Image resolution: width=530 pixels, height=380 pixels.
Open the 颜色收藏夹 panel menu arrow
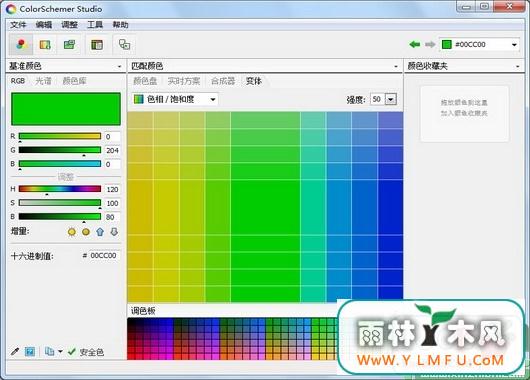(x=517, y=67)
